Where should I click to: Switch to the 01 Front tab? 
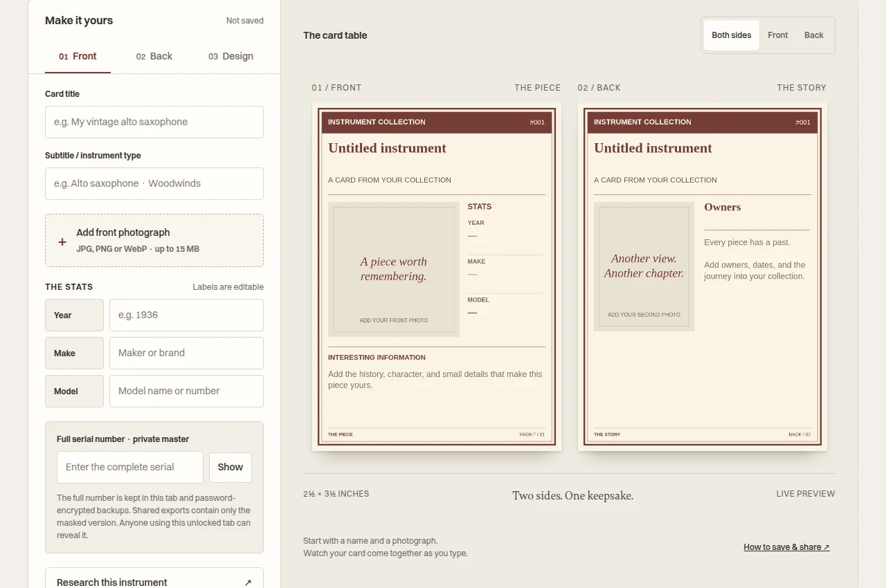[78, 56]
